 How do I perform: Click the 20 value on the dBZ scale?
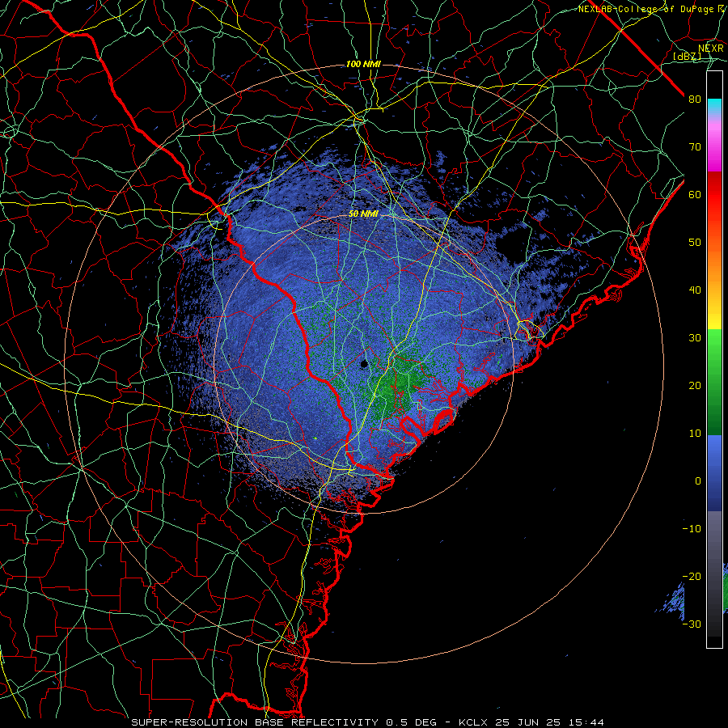coord(695,385)
